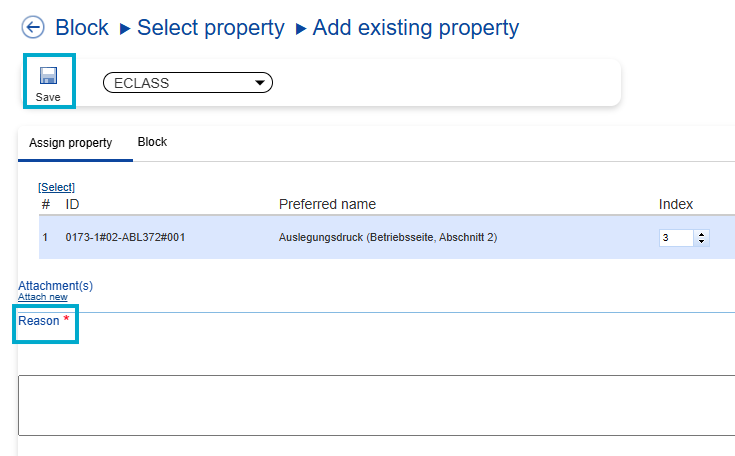This screenshot has height=456, width=735.
Task: Click the Attachment(s) section label
Action: 55,285
